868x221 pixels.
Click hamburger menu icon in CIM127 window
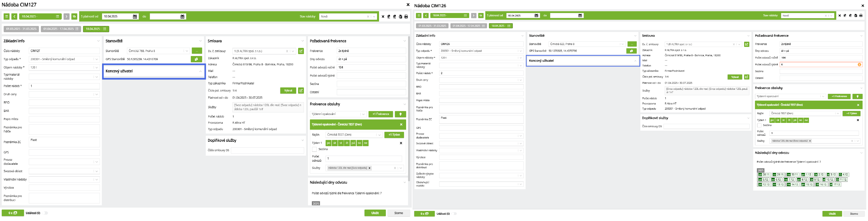point(6,16)
